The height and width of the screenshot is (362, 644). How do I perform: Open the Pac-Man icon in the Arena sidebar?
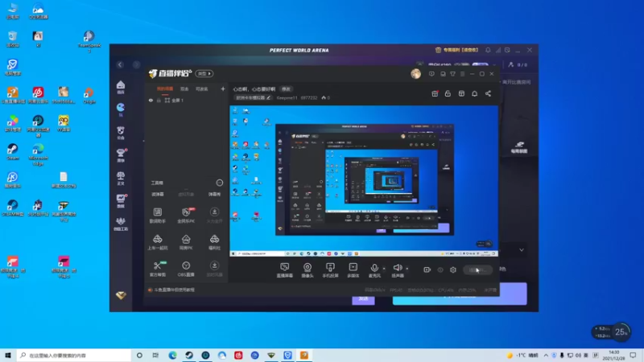point(121,109)
